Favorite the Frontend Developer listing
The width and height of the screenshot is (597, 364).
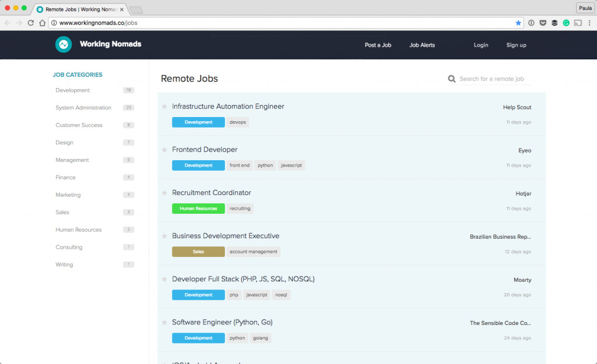click(164, 150)
